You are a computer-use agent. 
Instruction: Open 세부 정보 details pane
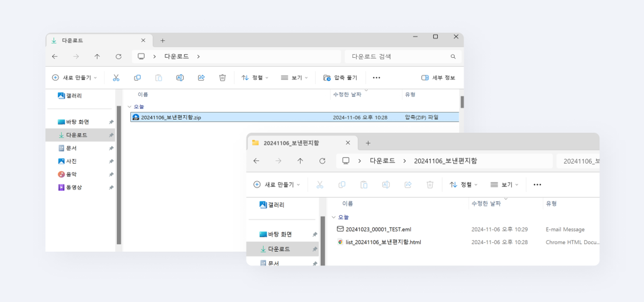coord(438,77)
